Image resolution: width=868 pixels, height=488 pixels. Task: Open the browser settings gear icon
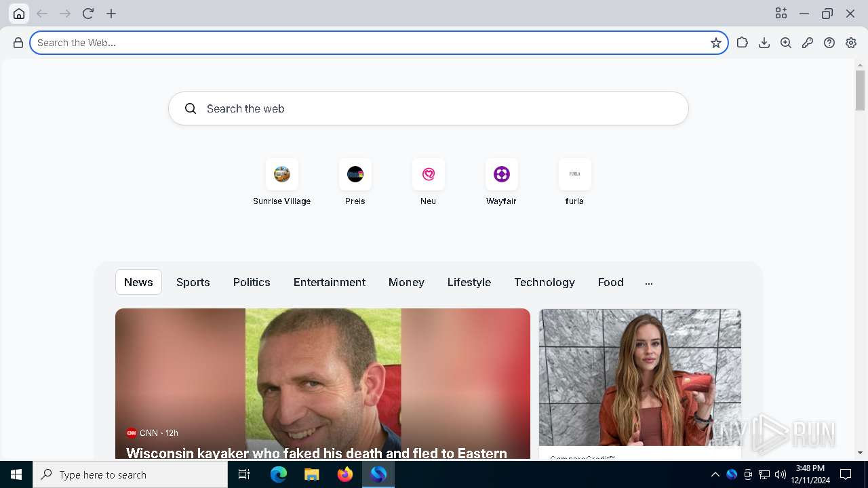click(851, 43)
